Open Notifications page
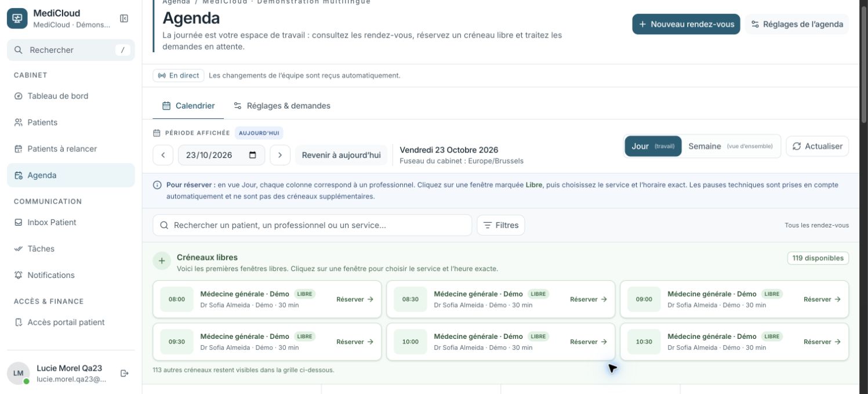 71,275
